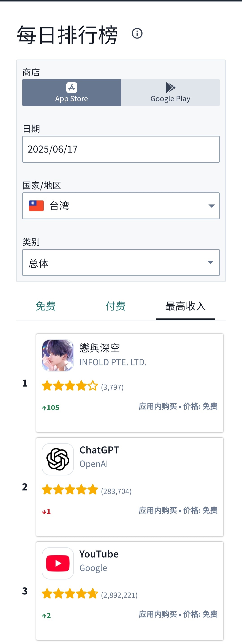The image size is (242, 644).
Task: Expand the 类别 dropdown arrow
Action: point(211,262)
